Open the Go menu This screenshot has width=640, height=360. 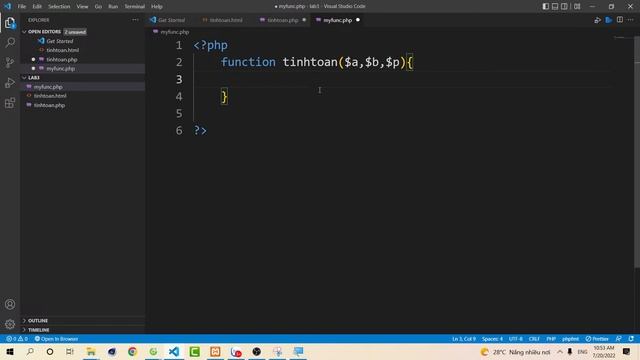point(98,7)
